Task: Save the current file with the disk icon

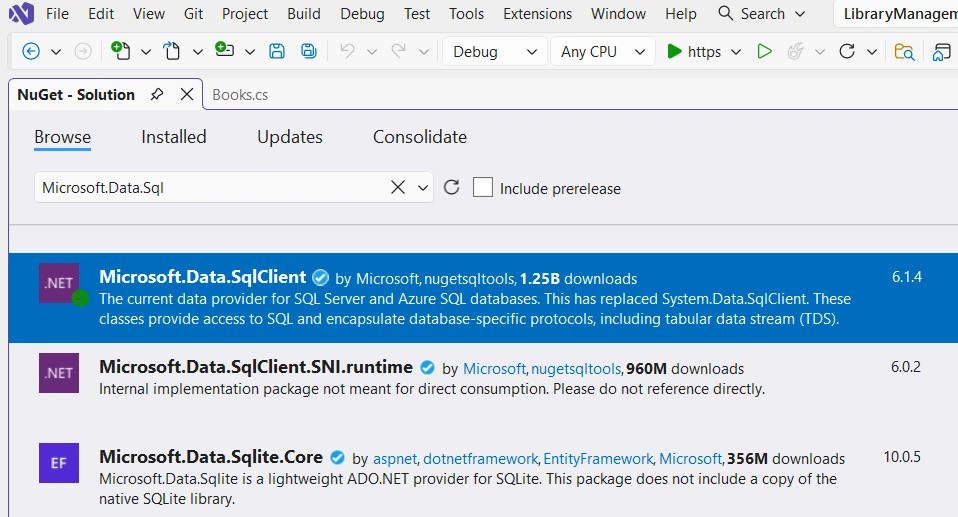Action: click(277, 52)
